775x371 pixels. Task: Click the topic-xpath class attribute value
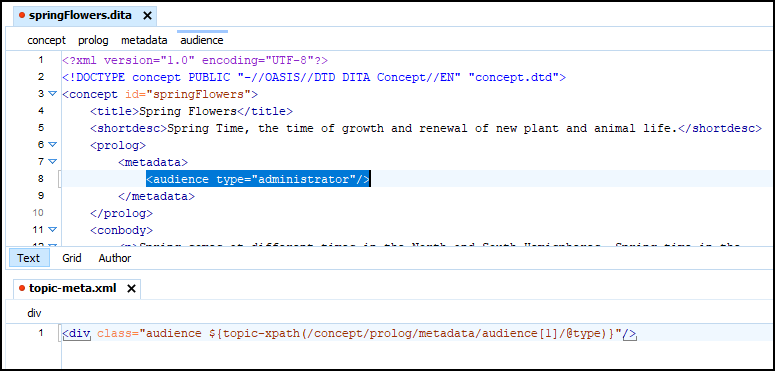pos(380,333)
